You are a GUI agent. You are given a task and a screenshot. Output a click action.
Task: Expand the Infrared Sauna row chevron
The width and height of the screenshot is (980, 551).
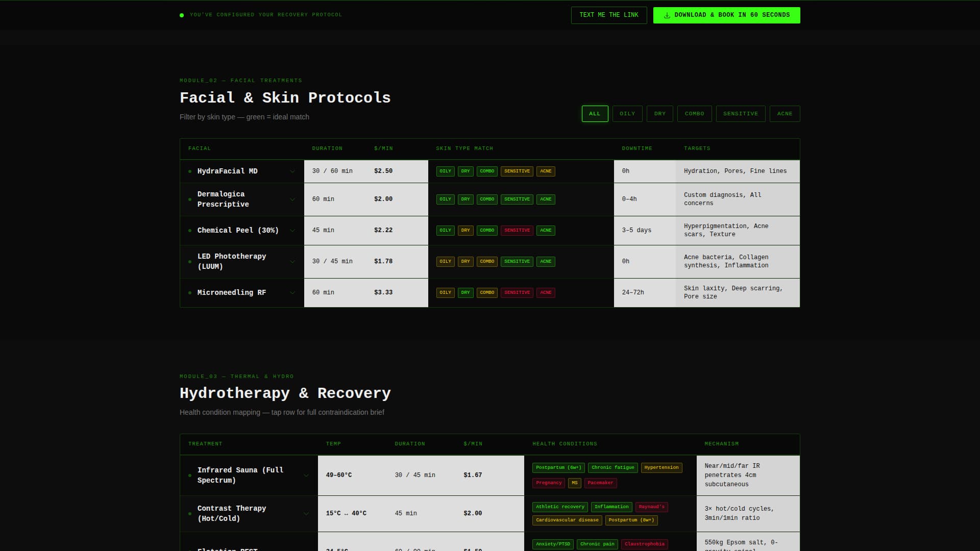pos(306,475)
